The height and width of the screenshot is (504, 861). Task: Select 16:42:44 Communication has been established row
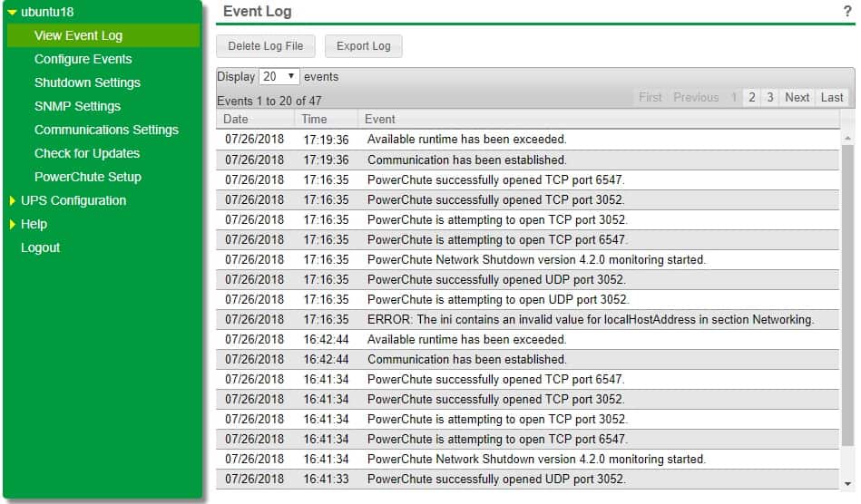(x=528, y=359)
